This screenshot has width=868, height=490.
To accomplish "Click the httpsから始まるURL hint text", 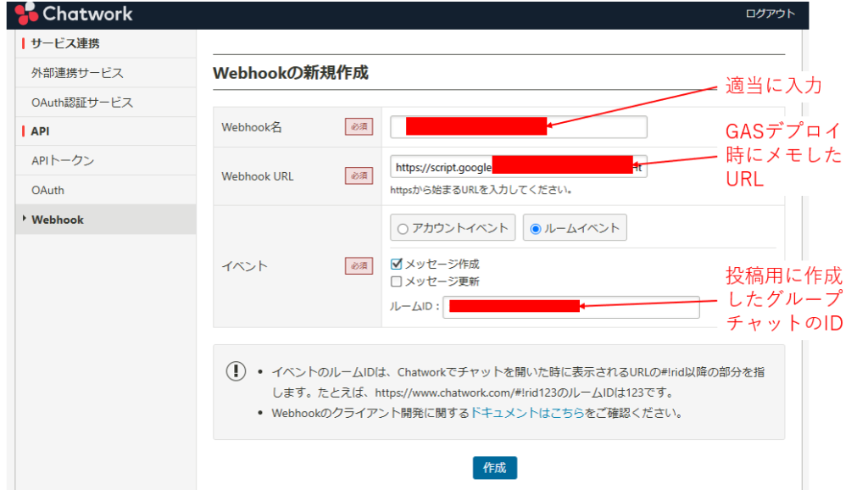I will tap(481, 190).
